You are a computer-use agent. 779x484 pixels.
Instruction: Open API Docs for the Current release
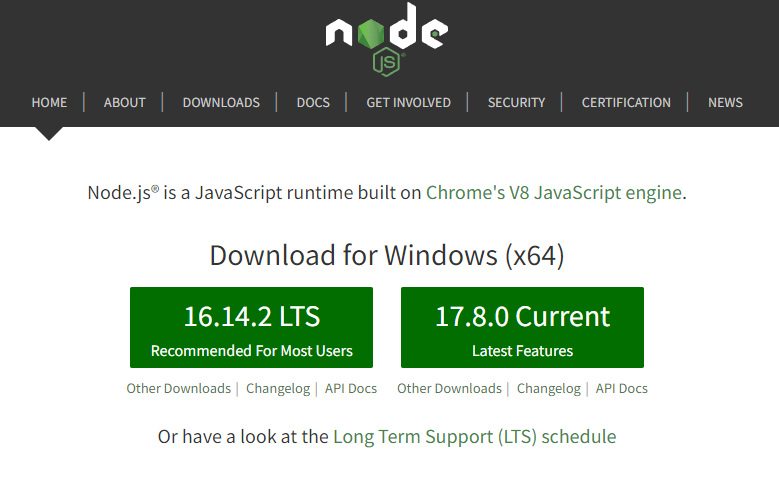point(622,388)
